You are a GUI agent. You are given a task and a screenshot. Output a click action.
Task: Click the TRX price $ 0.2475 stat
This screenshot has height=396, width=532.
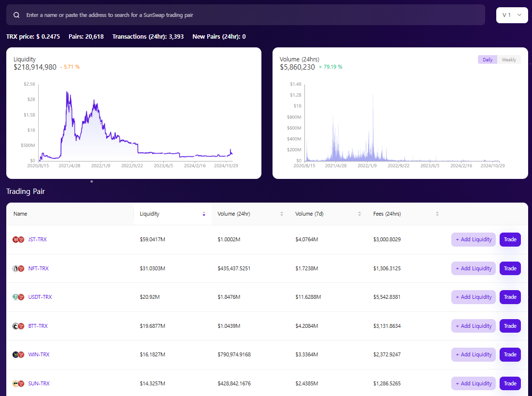pos(33,36)
